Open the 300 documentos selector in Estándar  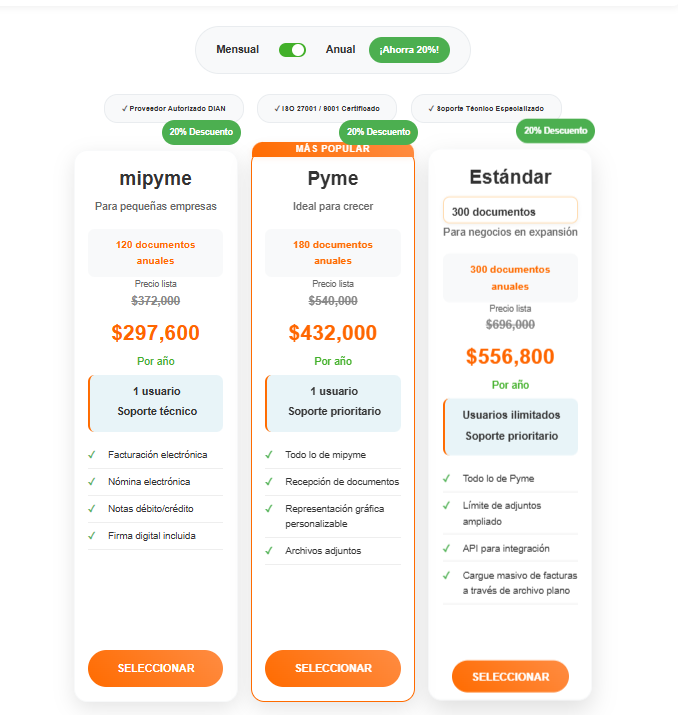pos(510,211)
